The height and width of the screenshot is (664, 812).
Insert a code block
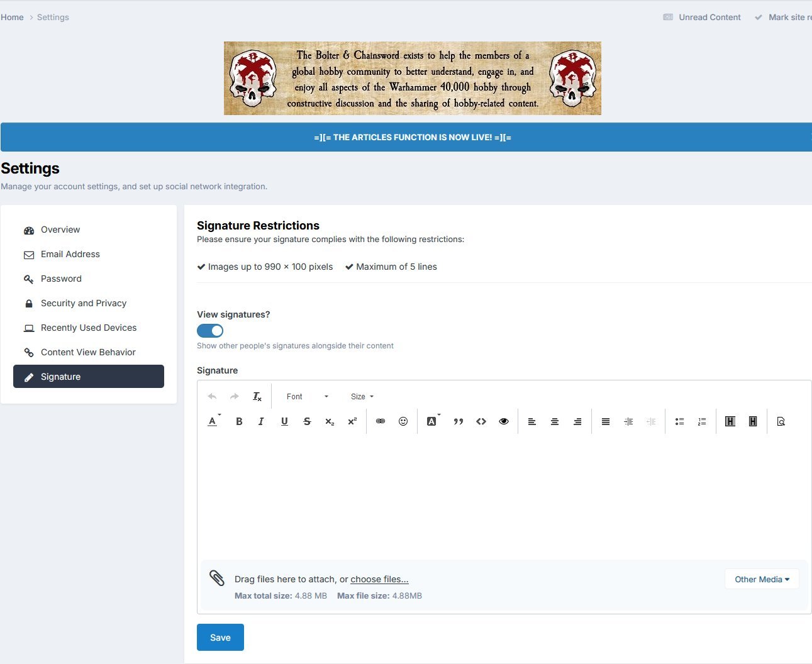click(481, 421)
